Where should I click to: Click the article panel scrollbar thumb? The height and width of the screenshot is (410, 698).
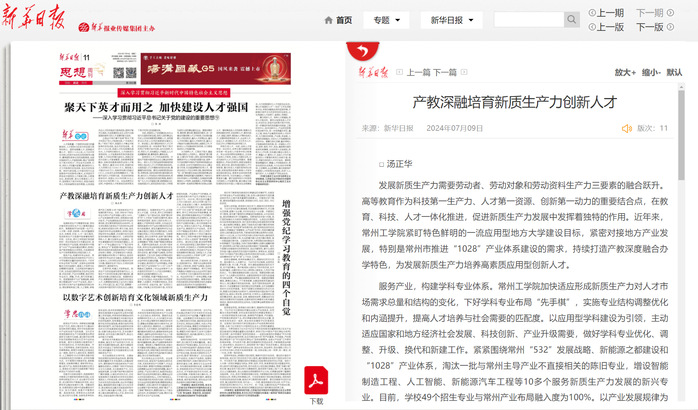[681, 135]
